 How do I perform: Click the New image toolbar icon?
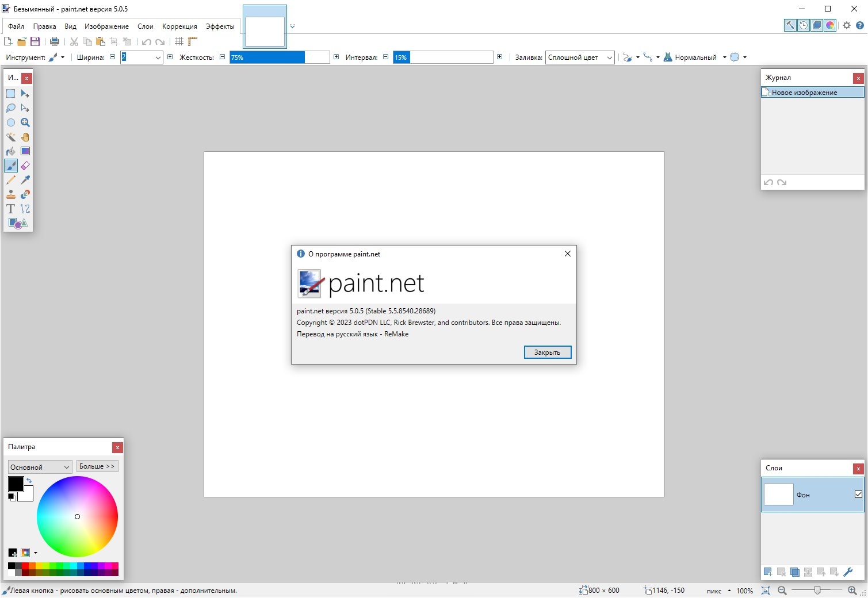[x=8, y=41]
